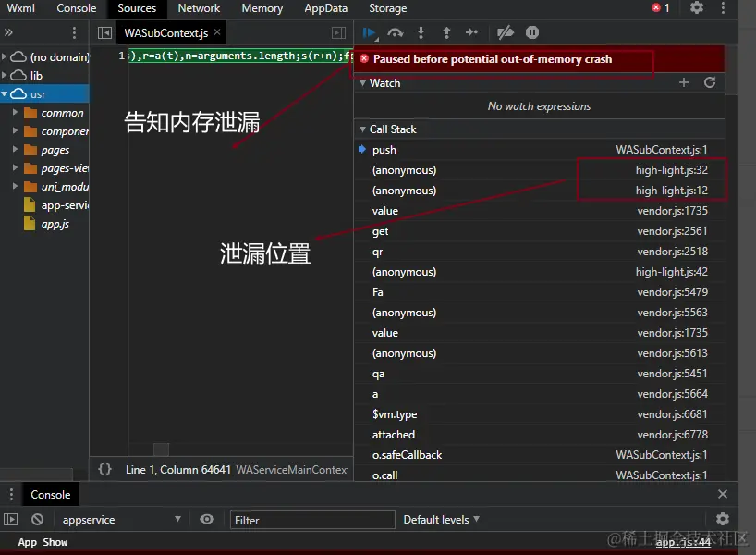This screenshot has height=555, width=756.
Task: Open the app.js file
Action: coord(55,224)
